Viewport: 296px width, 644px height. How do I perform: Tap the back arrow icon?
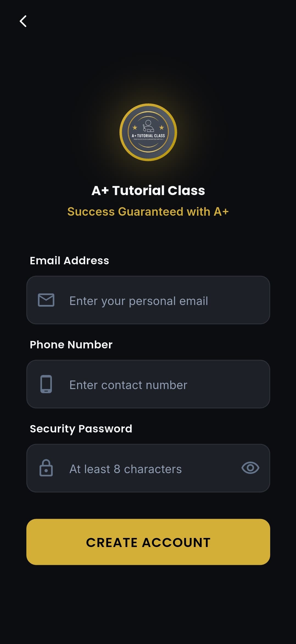tap(23, 21)
